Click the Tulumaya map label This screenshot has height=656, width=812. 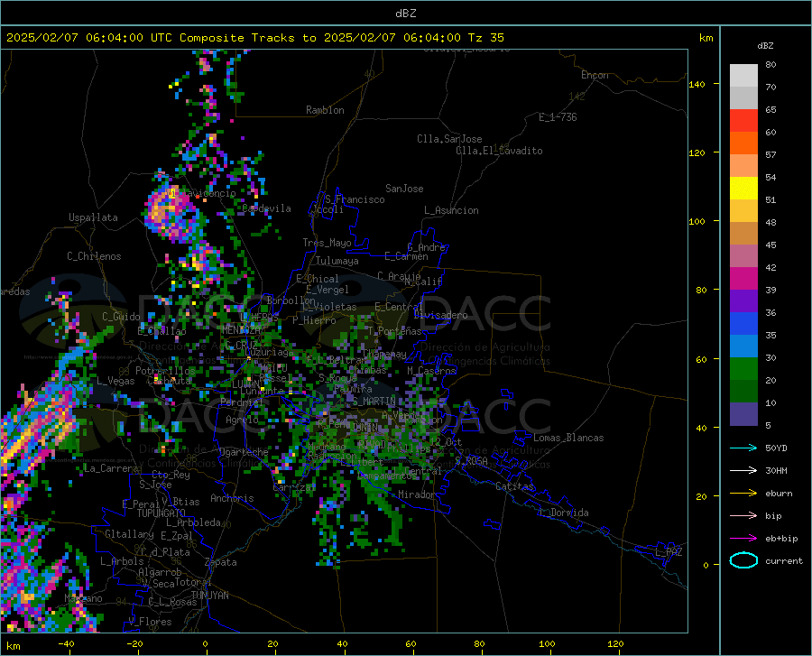(337, 261)
